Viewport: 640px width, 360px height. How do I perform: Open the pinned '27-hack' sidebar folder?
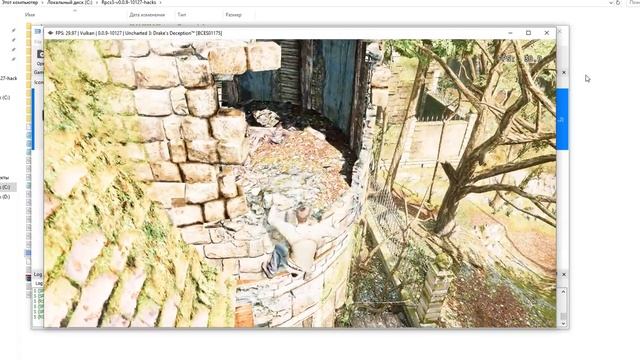point(9,78)
